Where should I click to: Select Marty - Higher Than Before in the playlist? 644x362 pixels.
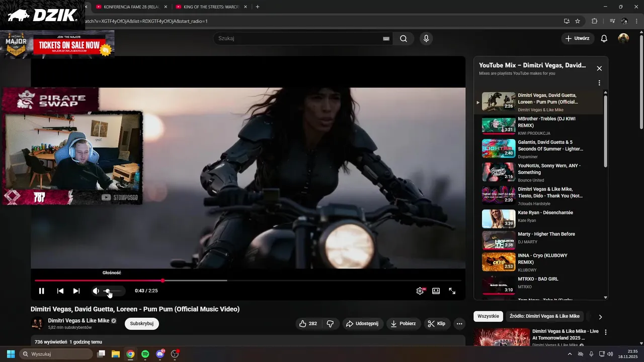click(538, 240)
